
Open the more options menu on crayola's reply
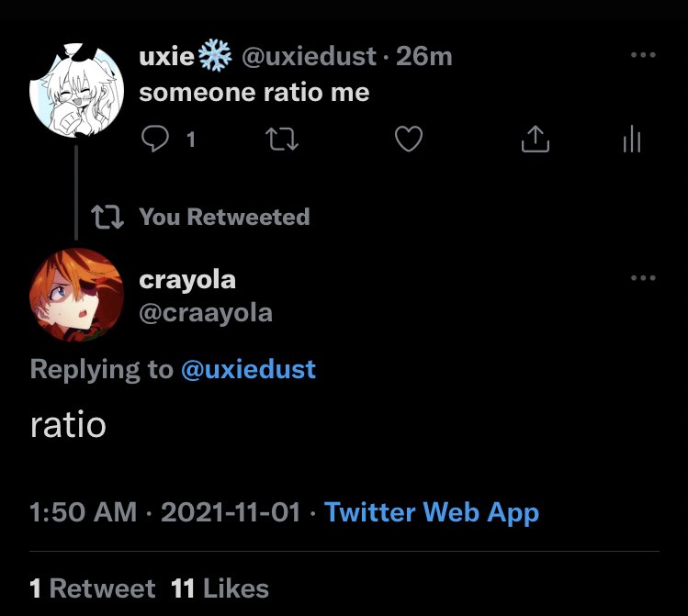pos(643,278)
